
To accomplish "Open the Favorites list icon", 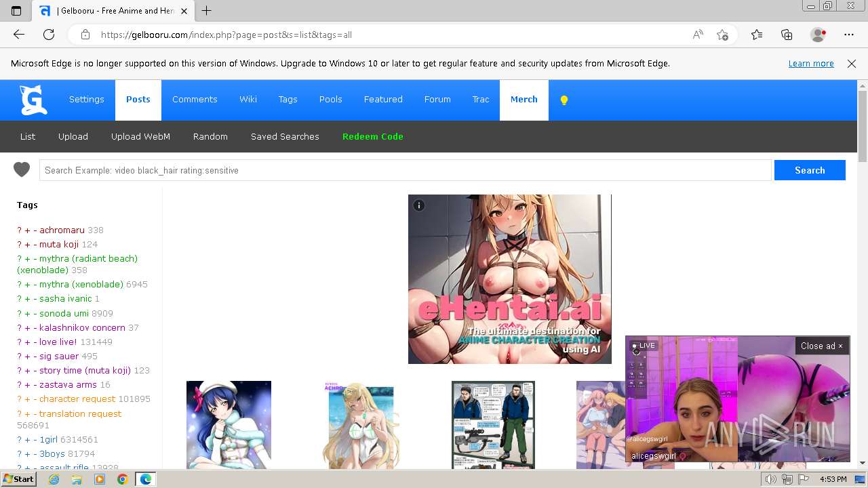I will tap(757, 35).
